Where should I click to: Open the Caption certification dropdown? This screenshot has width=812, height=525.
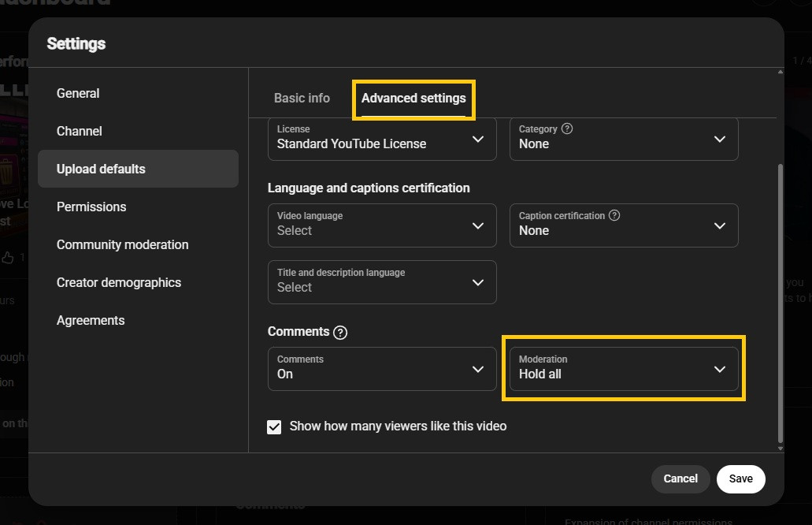pos(624,225)
